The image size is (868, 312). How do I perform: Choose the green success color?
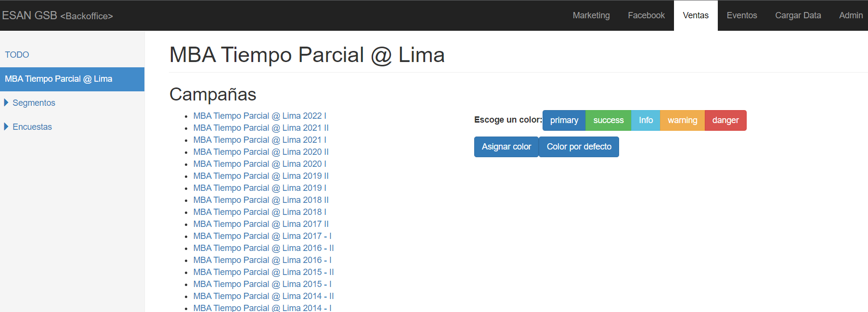[609, 120]
